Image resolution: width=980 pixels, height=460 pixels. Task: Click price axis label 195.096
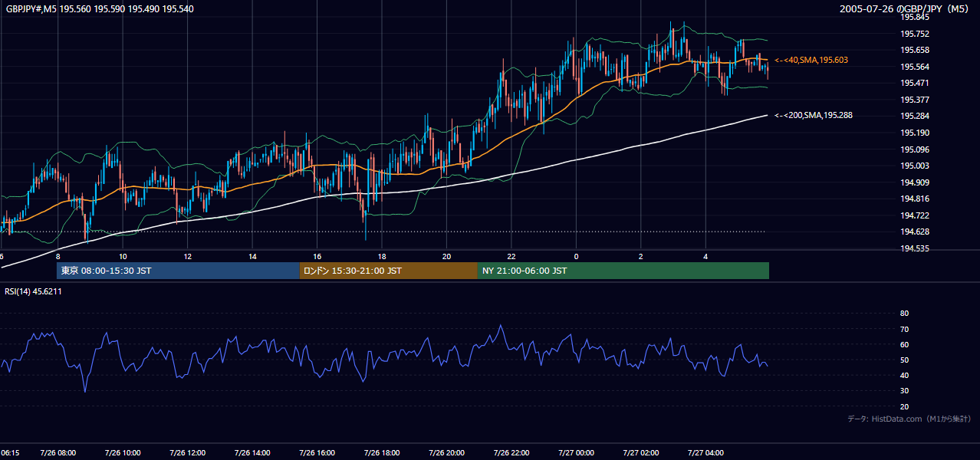click(x=914, y=149)
